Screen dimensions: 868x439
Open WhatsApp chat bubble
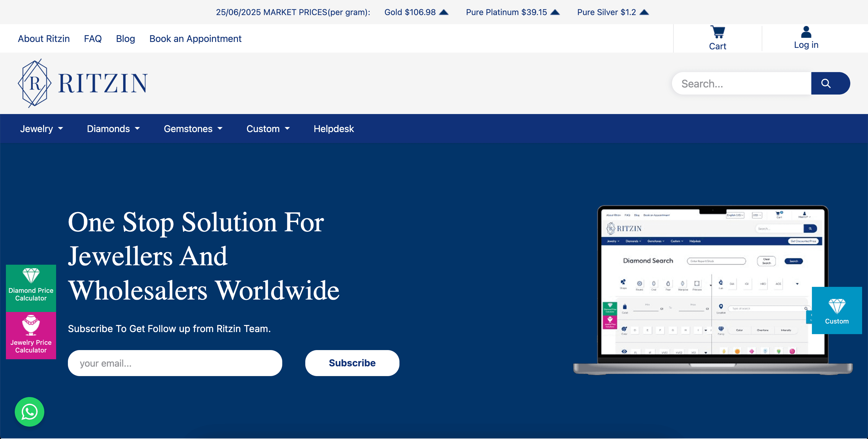[29, 412]
